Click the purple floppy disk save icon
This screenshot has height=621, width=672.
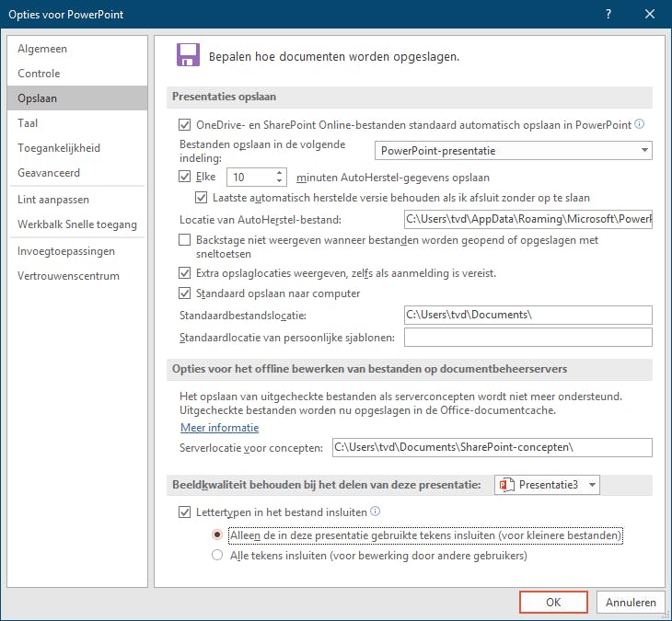coord(188,55)
